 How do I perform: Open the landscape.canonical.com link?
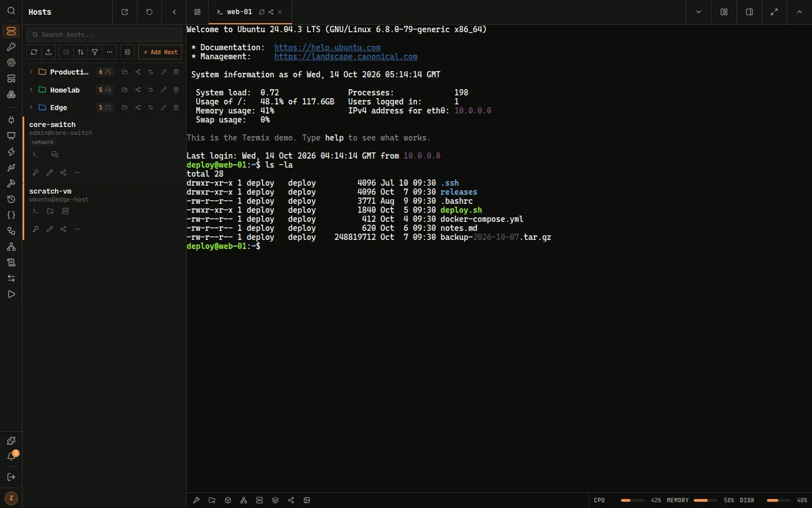pos(346,56)
